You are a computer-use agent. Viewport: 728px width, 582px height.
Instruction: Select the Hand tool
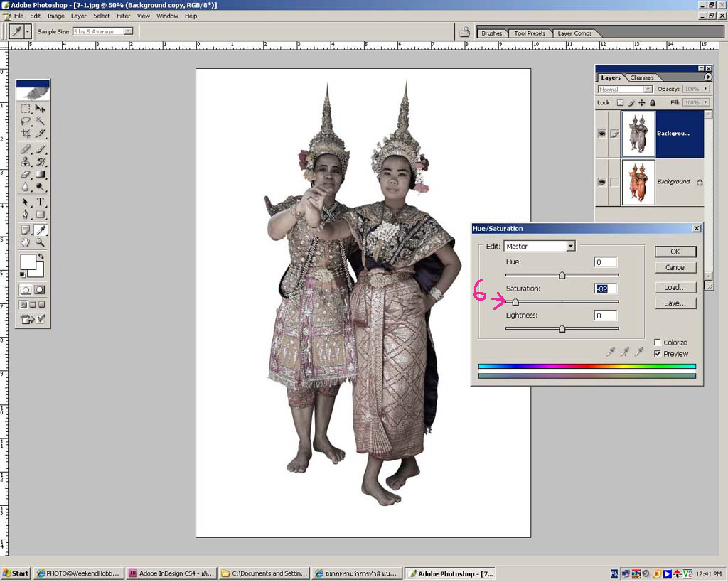(x=26, y=242)
